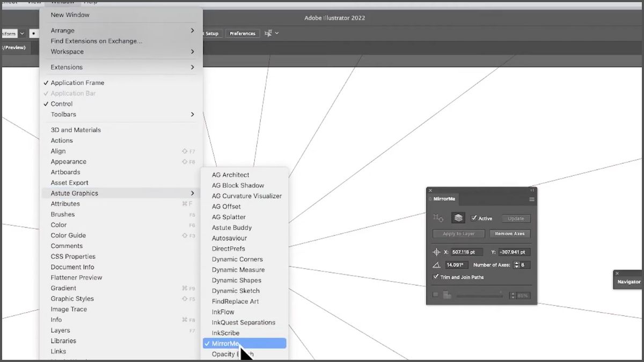Screen dimensions: 644x362
Task: Click the angle icon in MirrorMe
Action: click(x=437, y=265)
